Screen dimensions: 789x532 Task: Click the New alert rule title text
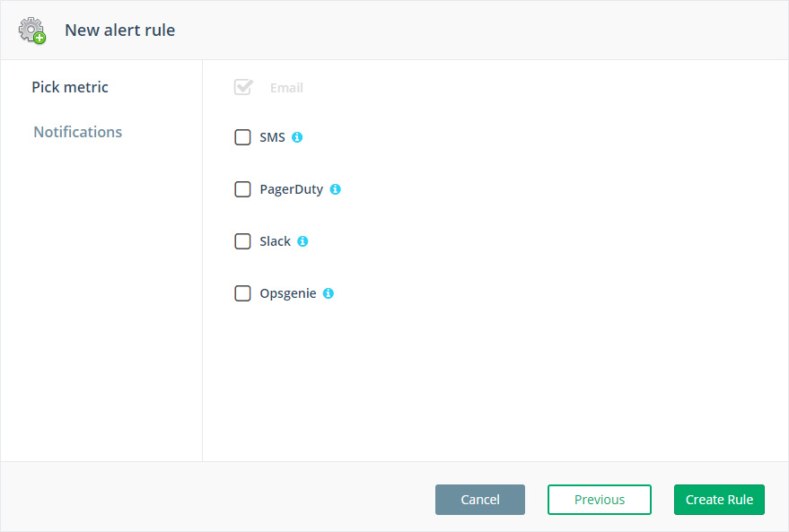tap(119, 31)
